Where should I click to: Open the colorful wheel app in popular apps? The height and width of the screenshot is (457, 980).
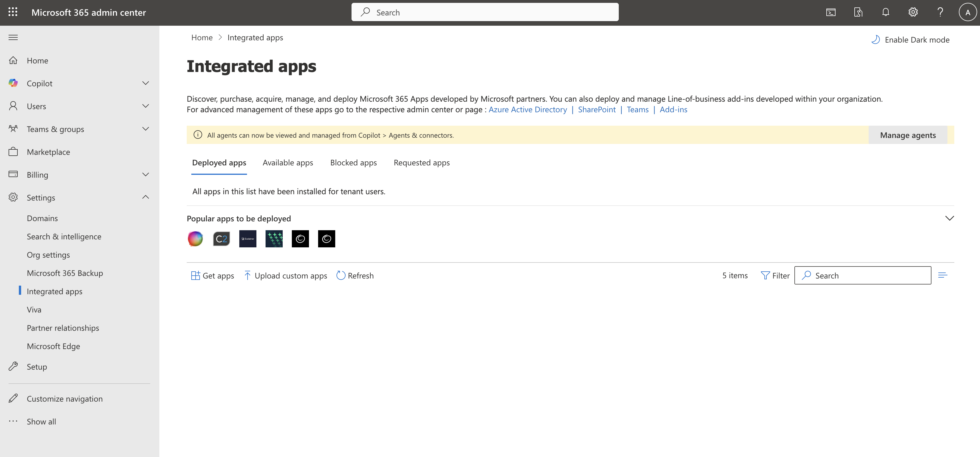click(195, 238)
